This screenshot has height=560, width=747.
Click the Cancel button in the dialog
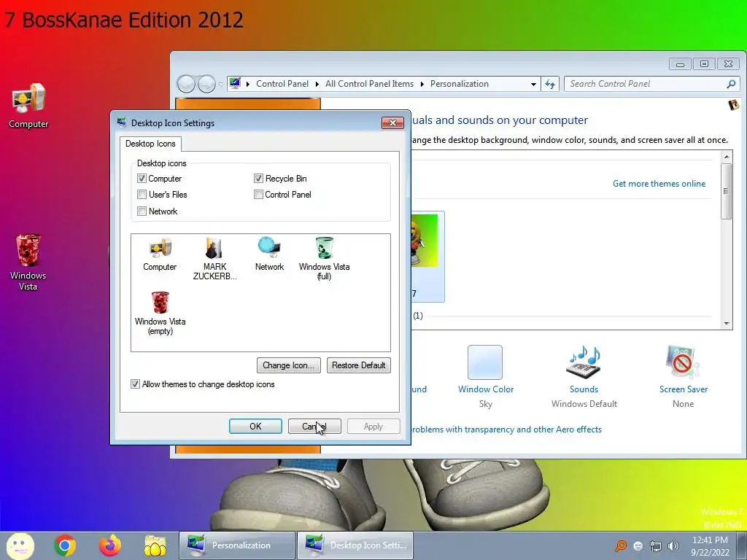tap(314, 426)
